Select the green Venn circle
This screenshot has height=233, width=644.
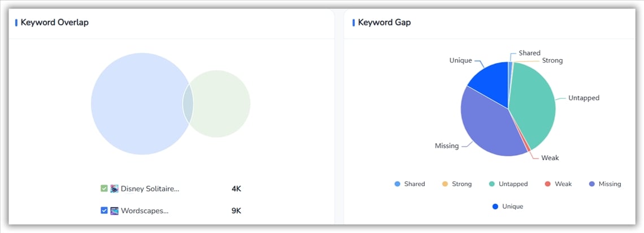[223, 104]
